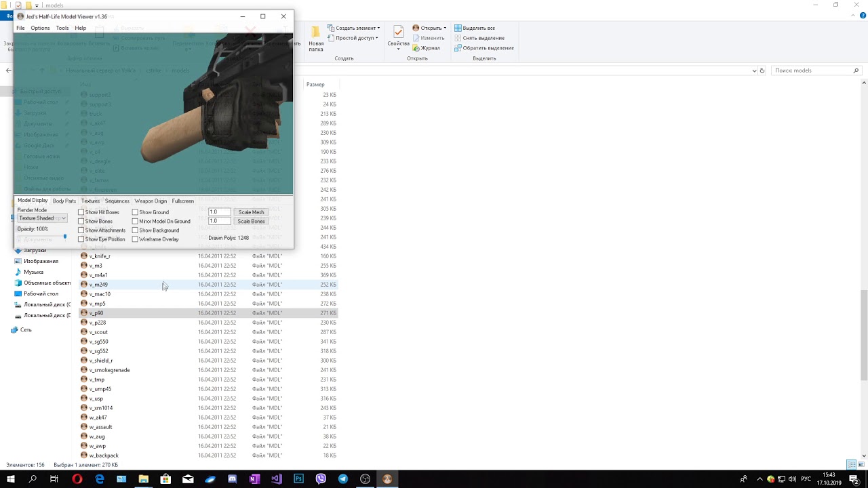Viewport: 868px width, 488px height.
Task: Open the Options menu in Model Viewer
Action: coord(40,28)
